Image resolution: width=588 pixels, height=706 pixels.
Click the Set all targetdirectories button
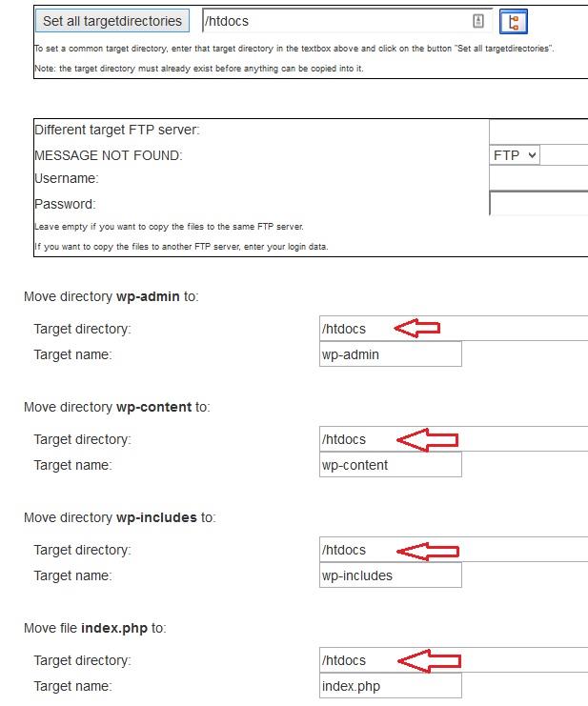click(112, 21)
